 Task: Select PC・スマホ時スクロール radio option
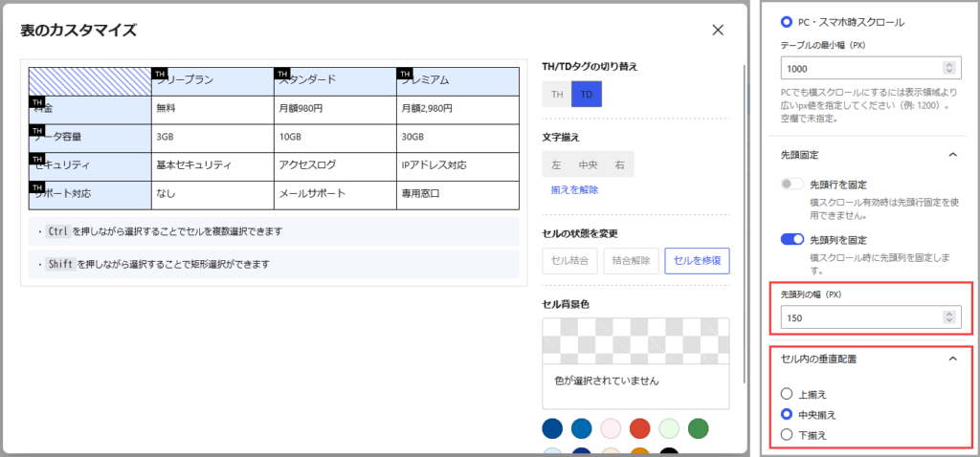tap(787, 22)
